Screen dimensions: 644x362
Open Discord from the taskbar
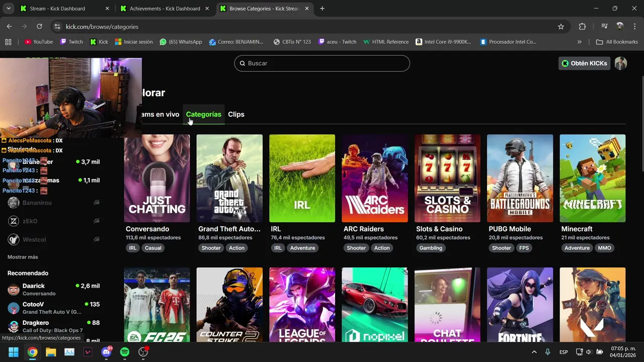[x=106, y=352]
